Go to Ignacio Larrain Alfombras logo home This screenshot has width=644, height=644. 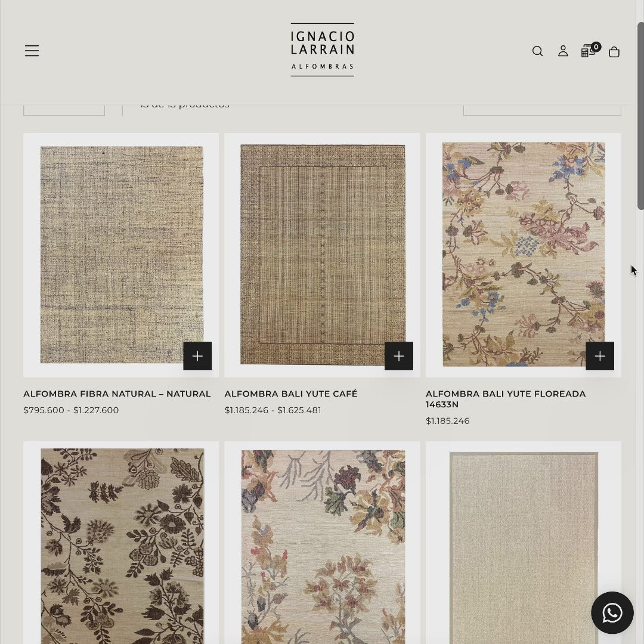tap(323, 49)
